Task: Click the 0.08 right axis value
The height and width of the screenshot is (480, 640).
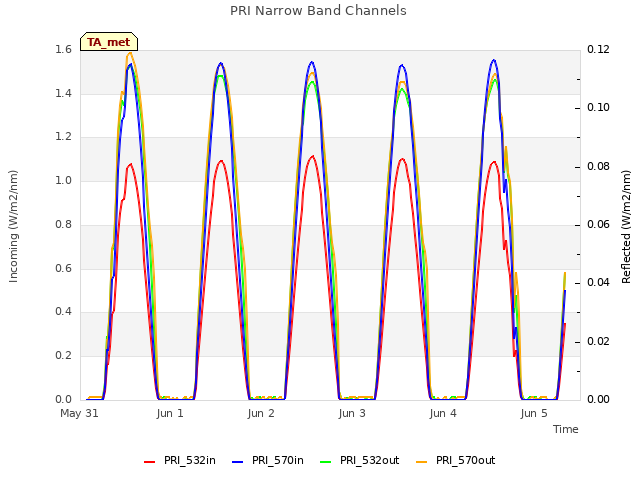Action: coord(598,167)
